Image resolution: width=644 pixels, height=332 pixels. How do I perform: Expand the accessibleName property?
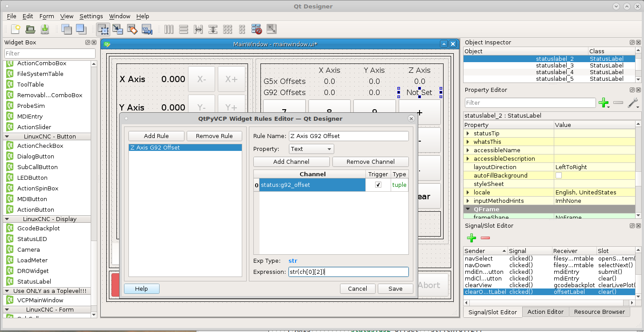coord(468,150)
